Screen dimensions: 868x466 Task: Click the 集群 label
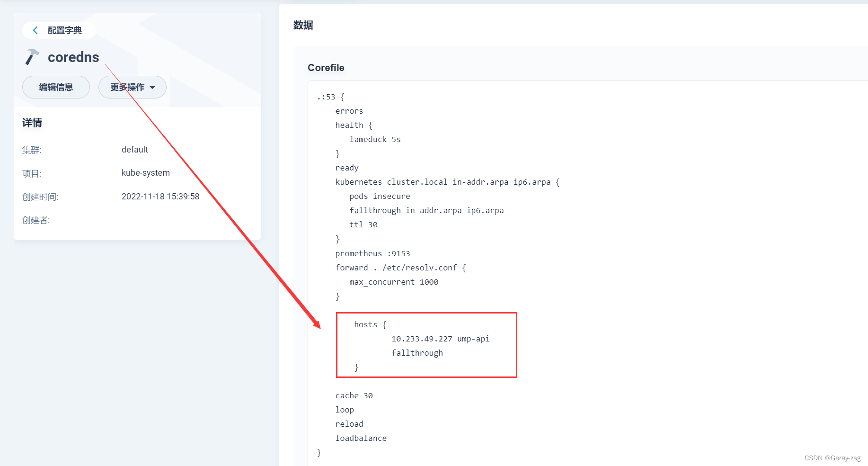(32, 150)
